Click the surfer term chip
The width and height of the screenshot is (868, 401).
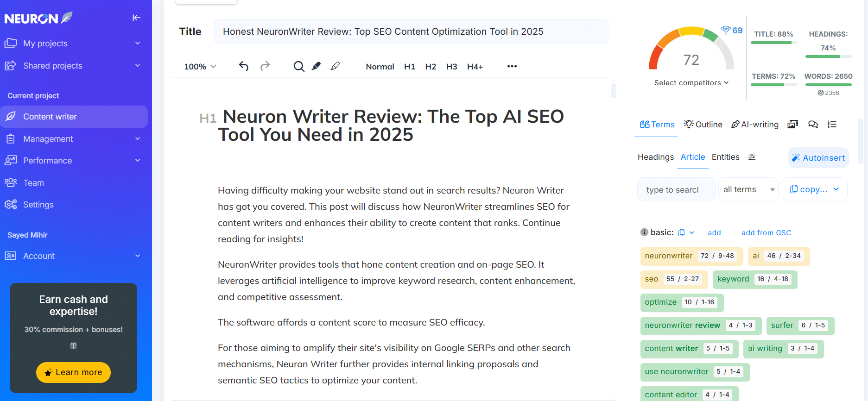(x=800, y=326)
